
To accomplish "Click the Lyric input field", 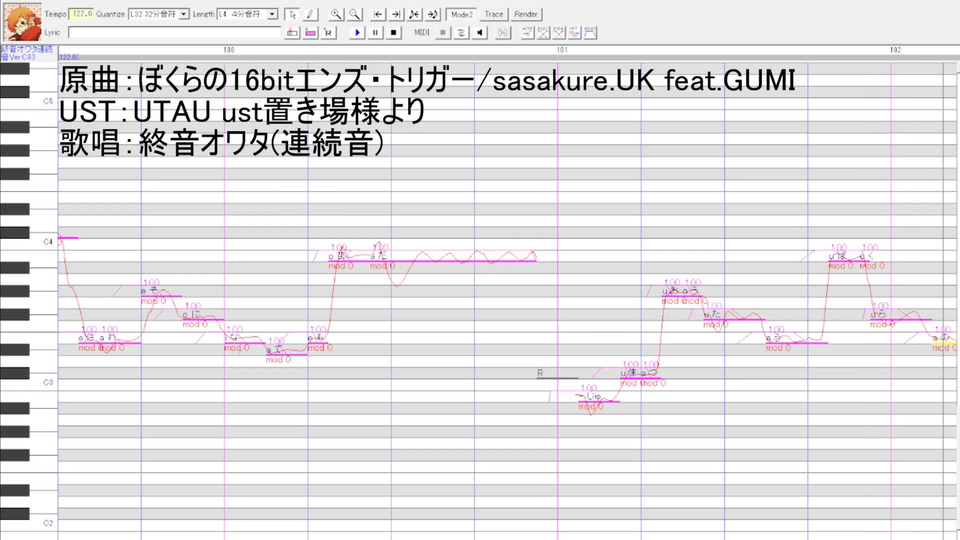I will point(174,32).
